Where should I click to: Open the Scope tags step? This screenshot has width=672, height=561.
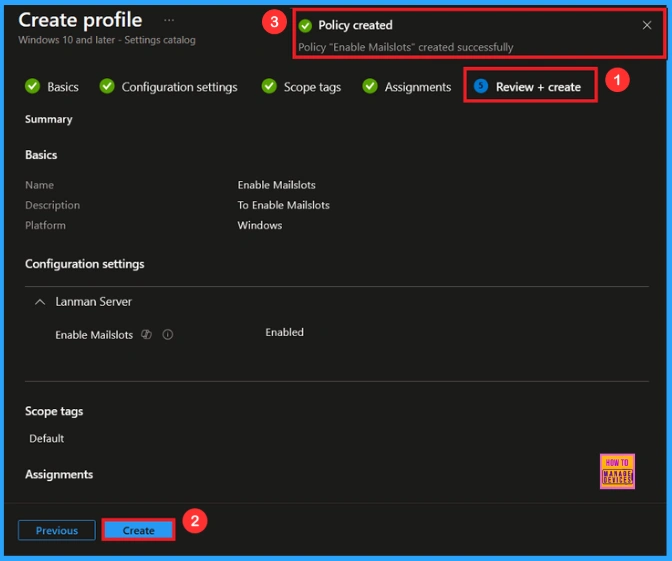tap(312, 87)
